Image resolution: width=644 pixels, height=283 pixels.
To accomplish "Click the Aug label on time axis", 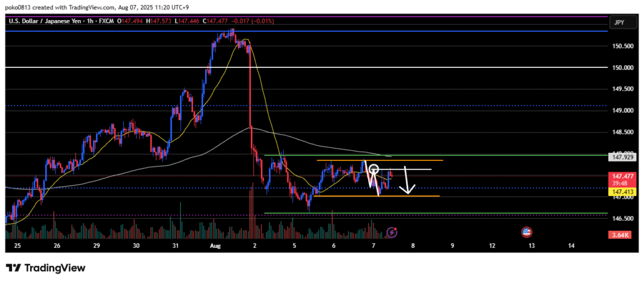I will (214, 245).
